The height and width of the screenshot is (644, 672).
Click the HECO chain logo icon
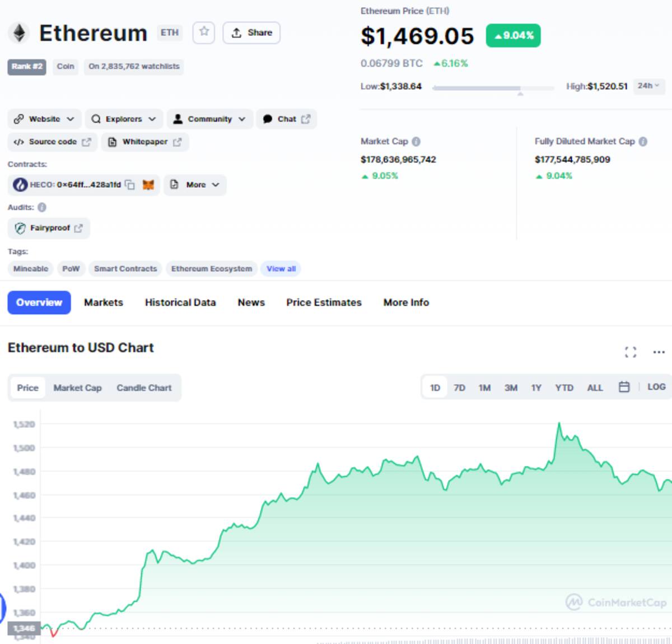pos(20,184)
